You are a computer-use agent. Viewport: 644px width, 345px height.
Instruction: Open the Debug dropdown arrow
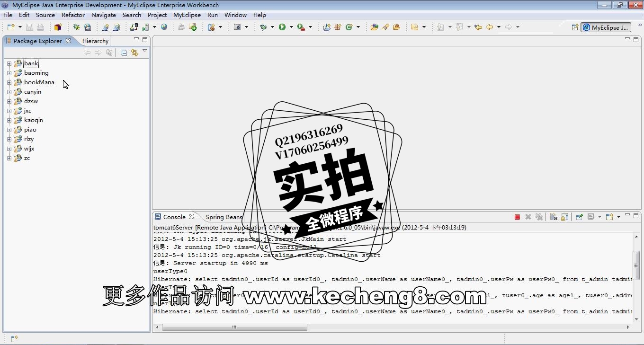point(272,27)
